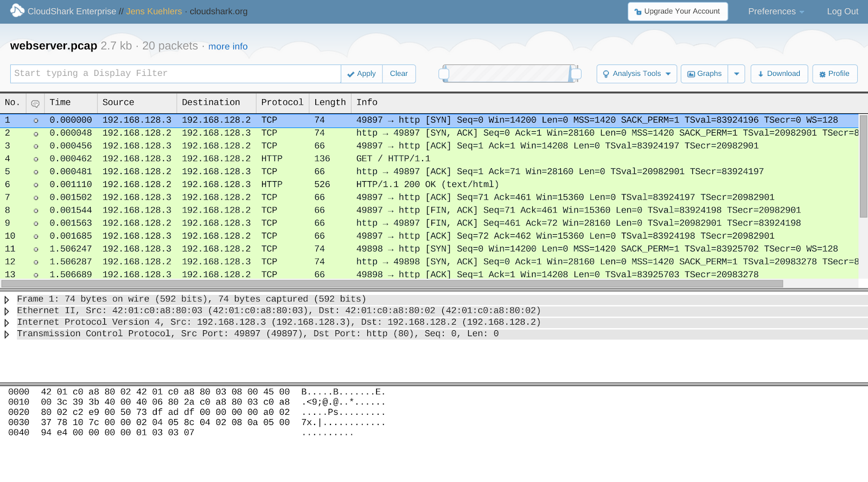
Task: Open the Graphs view
Action: click(x=704, y=74)
